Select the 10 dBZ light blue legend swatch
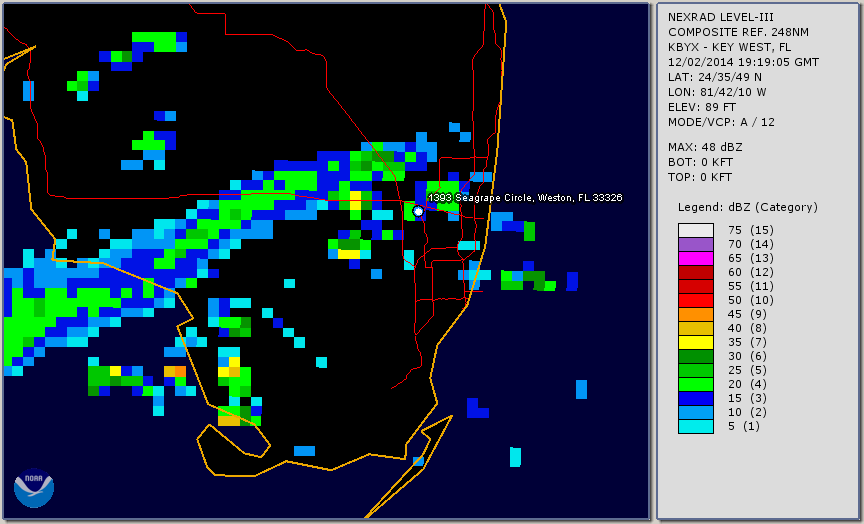The height and width of the screenshot is (524, 864). coord(696,412)
